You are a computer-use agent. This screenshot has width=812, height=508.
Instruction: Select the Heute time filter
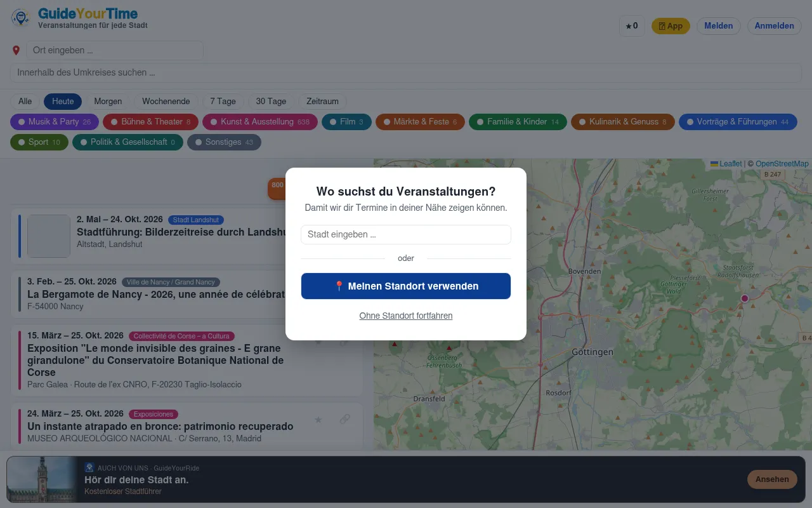tap(63, 102)
